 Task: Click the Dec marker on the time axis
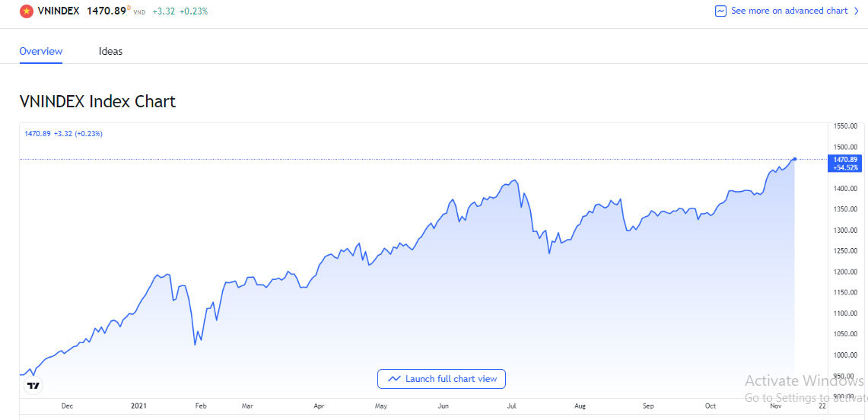pos(67,406)
